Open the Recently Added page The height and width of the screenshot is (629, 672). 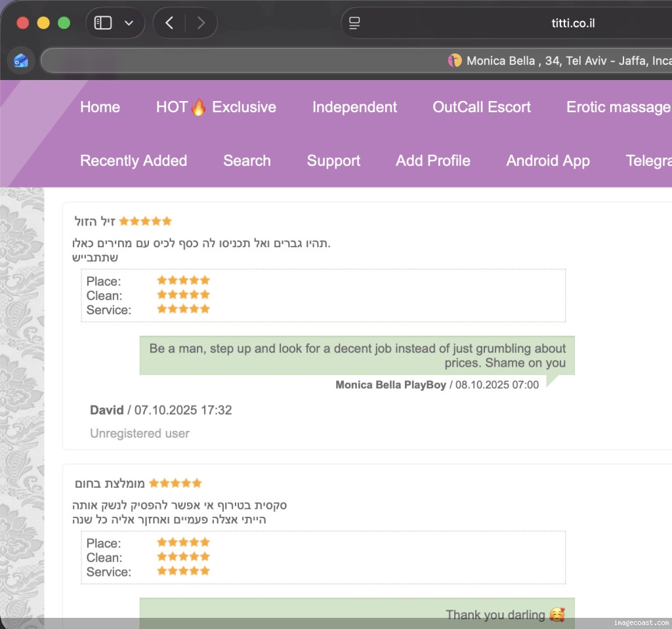(x=133, y=161)
